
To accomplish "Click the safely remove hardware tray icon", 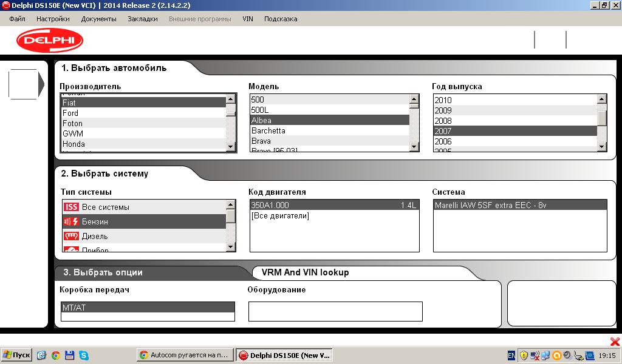I will pos(578,356).
